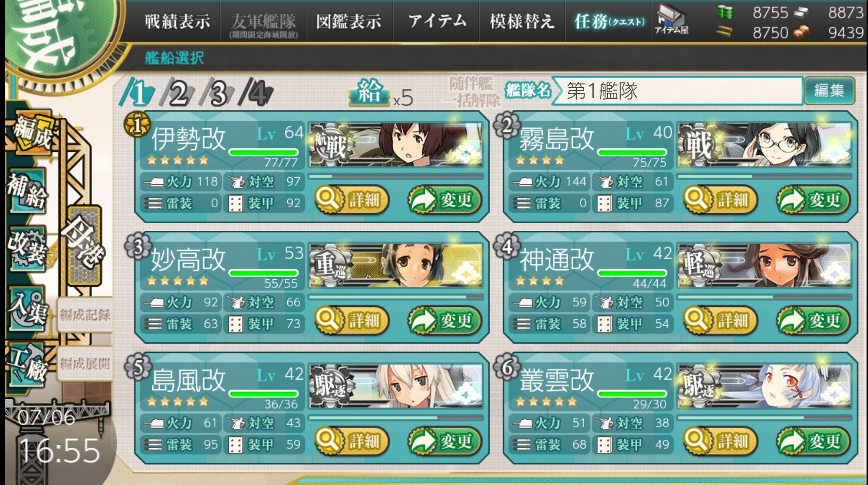868x485 pixels.
Task: Switch to fleet tab 3
Action: 216,92
